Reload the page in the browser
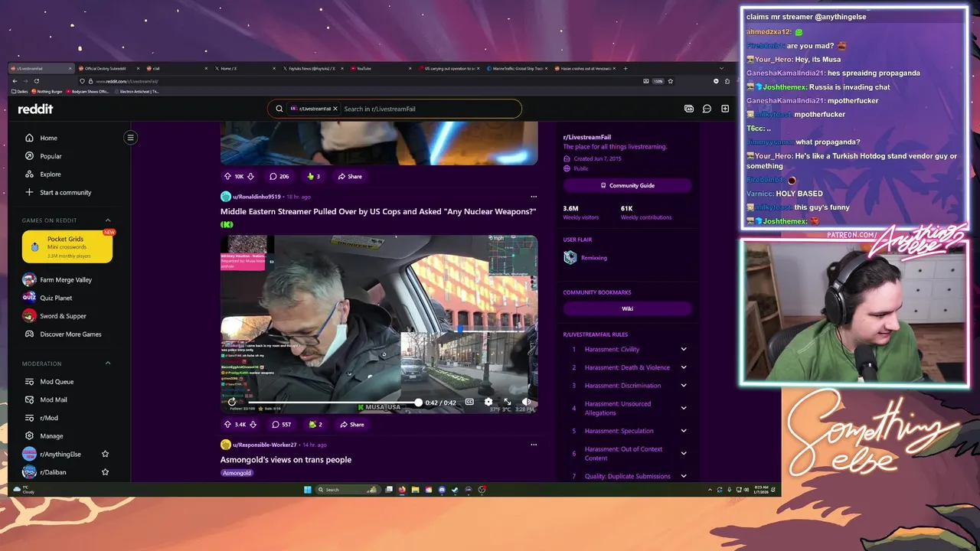Viewport: 980px width, 551px height. tap(36, 81)
